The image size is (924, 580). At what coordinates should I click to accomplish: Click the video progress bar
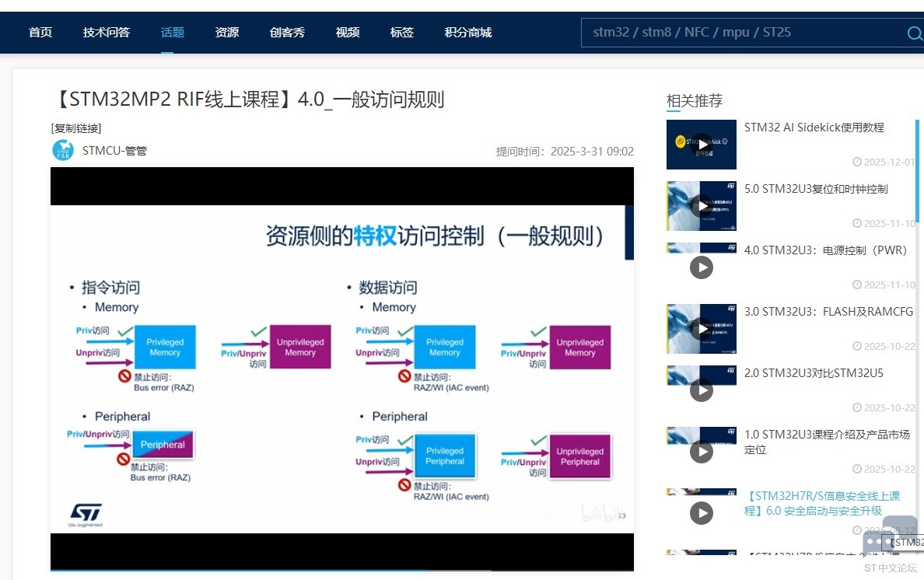(341, 570)
